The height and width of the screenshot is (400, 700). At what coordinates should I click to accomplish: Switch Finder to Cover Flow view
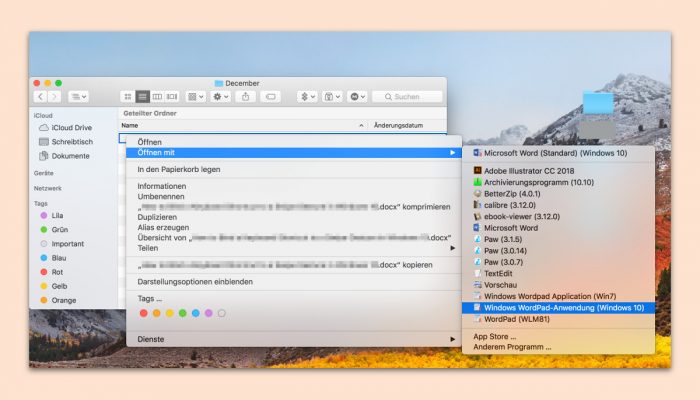click(x=172, y=96)
